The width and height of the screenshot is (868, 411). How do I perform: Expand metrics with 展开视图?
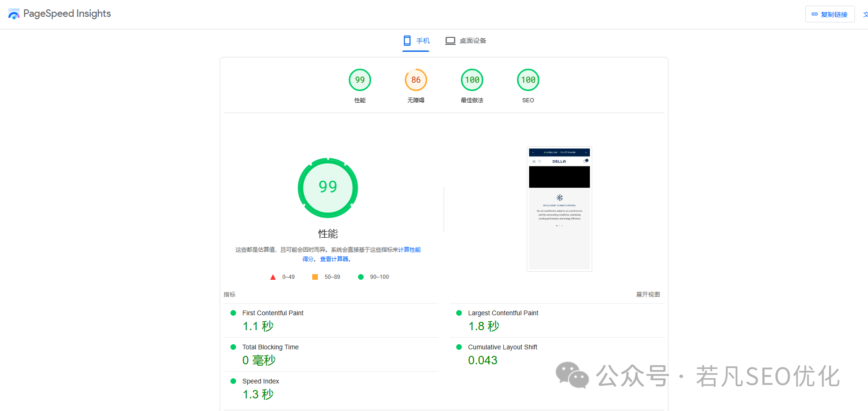[648, 295]
